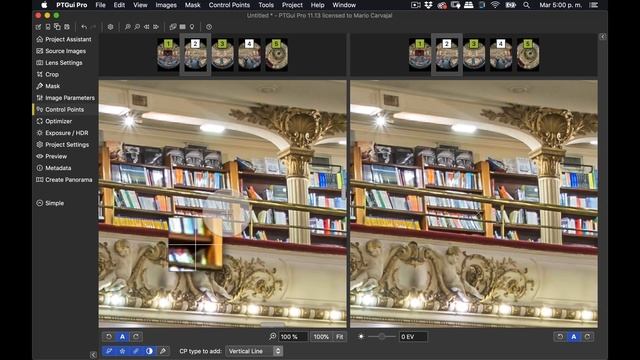Image resolution: width=640 pixels, height=360 pixels.
Task: Select Control Points in sidebar
Action: (60, 109)
